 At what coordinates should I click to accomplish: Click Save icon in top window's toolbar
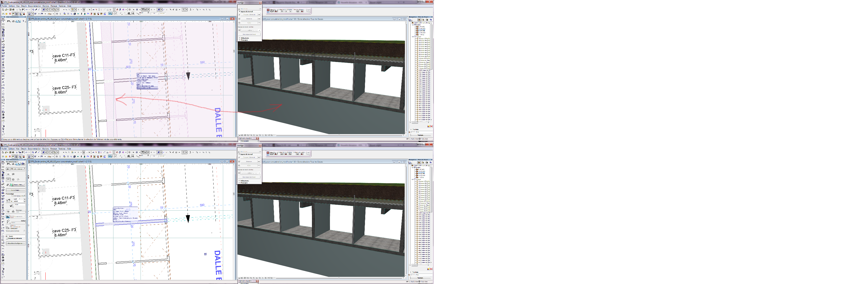pos(10,10)
